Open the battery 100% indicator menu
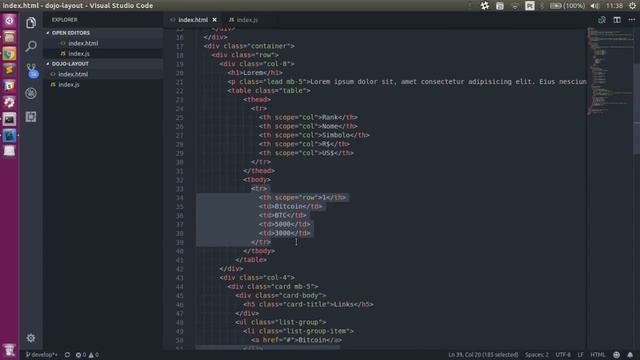 click(567, 6)
